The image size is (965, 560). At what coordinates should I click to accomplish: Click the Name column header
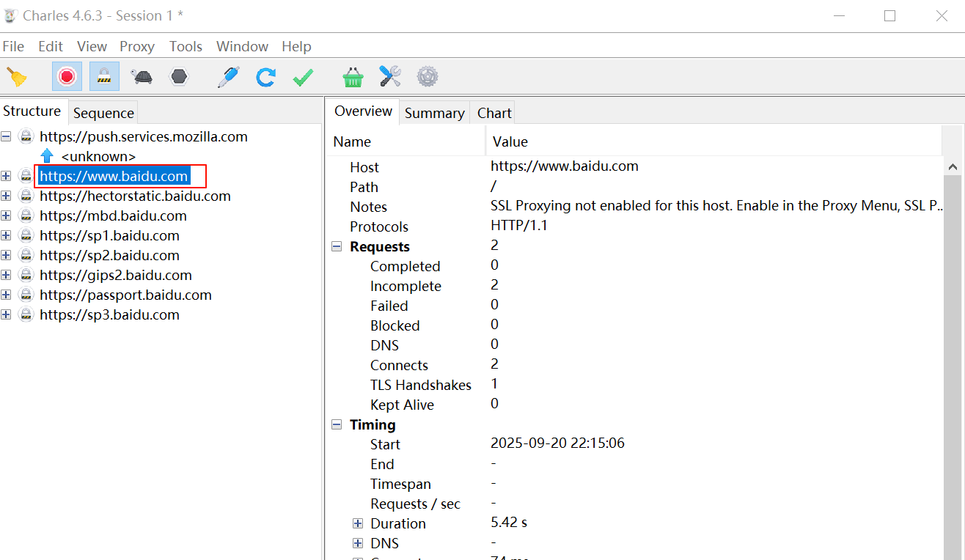(x=406, y=141)
